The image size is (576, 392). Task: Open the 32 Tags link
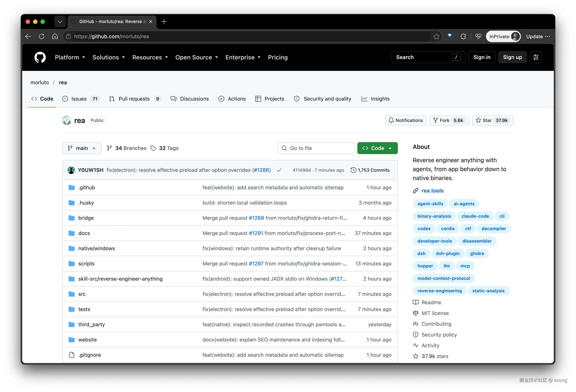click(165, 148)
